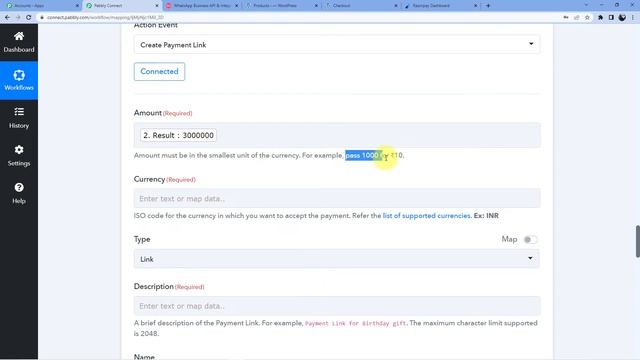Close the Products — WordPress tab
The image size is (640, 360).
coord(316,6)
